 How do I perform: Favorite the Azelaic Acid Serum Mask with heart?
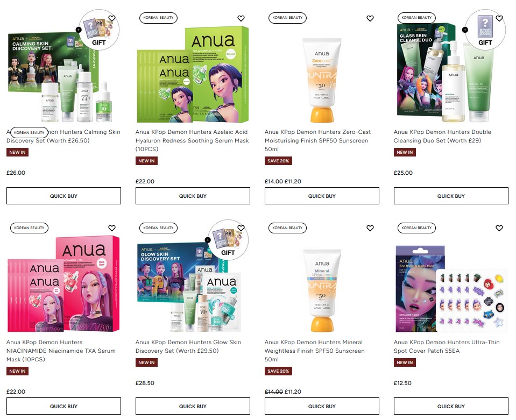pos(241,18)
